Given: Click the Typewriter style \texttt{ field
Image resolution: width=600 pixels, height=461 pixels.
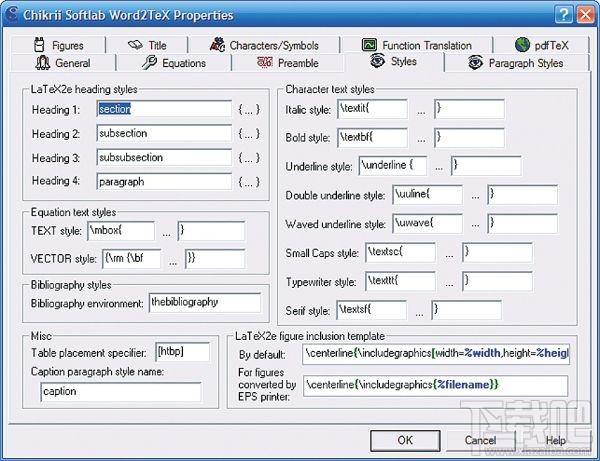Looking at the screenshot, I should point(400,281).
